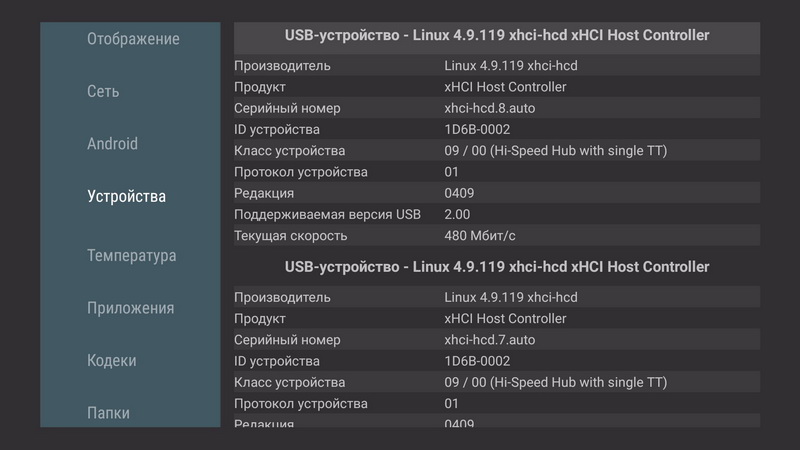Open the Отображение section in sidebar

[x=133, y=39]
